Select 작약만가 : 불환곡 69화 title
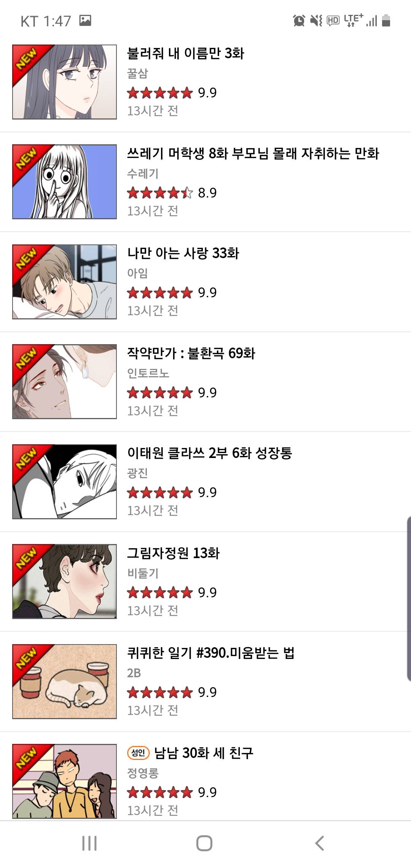Image resolution: width=411 pixels, height=868 pixels. pyautogui.click(x=191, y=353)
